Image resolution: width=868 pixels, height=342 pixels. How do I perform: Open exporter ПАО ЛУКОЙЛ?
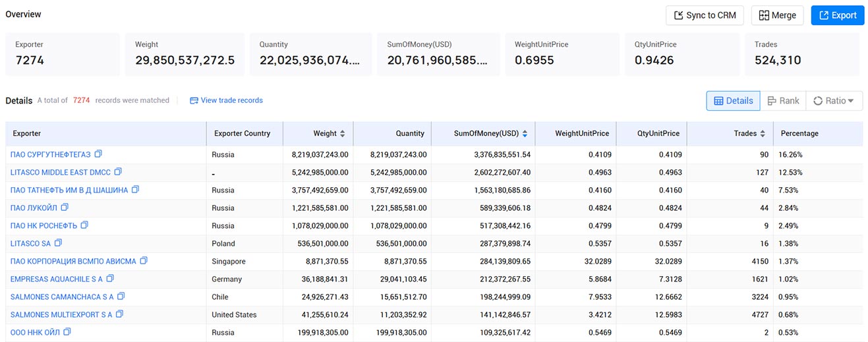tap(34, 208)
